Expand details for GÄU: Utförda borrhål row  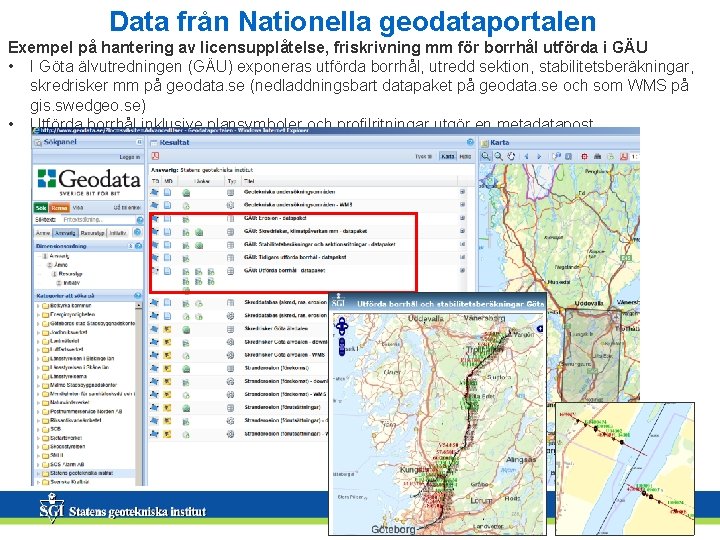click(x=462, y=270)
